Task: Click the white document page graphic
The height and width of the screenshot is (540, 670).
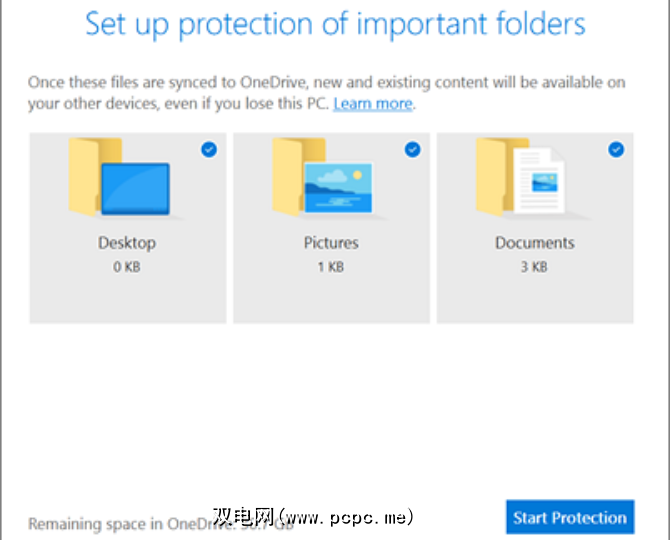Action: pyautogui.click(x=542, y=182)
